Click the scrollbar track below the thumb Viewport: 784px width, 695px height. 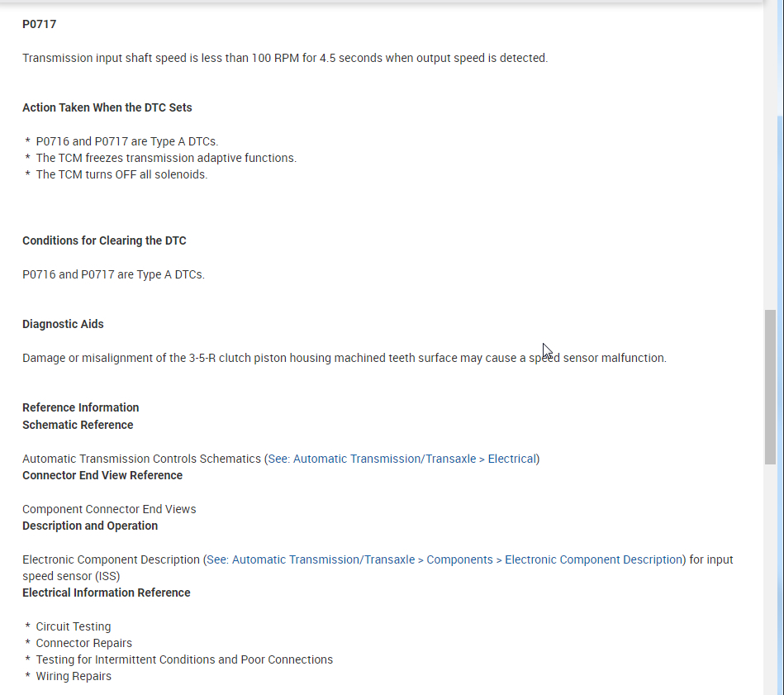tap(770, 578)
